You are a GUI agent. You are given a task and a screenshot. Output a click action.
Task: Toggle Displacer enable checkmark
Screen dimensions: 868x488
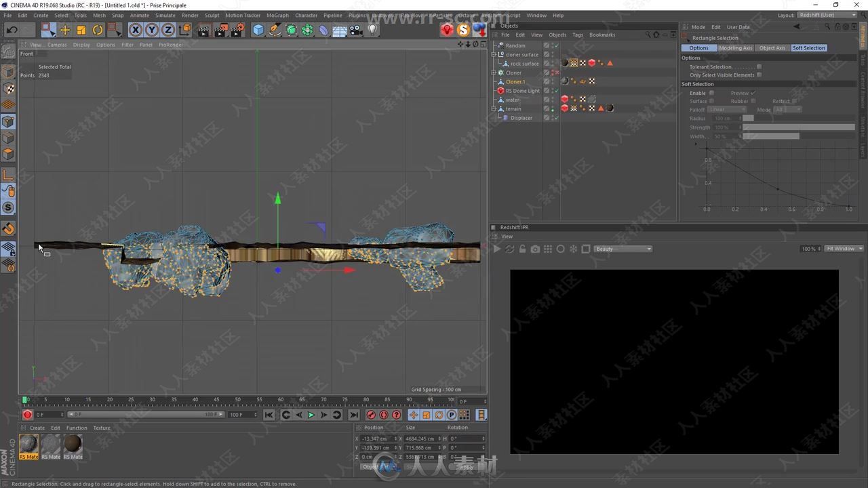[x=556, y=118]
